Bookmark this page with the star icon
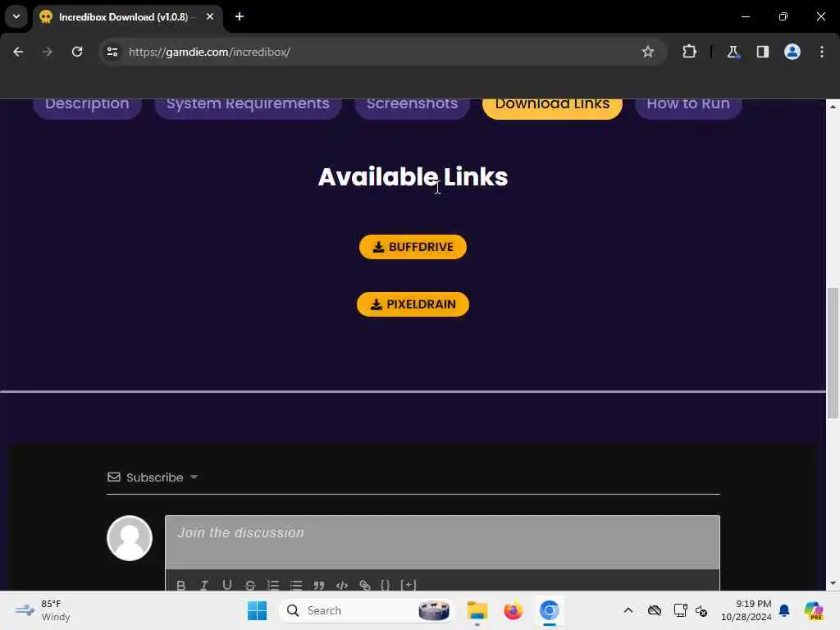 pyautogui.click(x=648, y=52)
